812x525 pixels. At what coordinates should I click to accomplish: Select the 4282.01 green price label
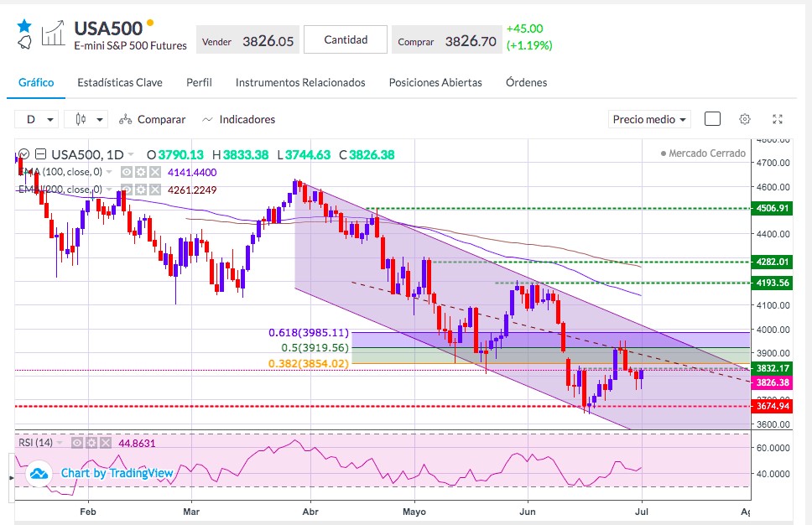[772, 262]
